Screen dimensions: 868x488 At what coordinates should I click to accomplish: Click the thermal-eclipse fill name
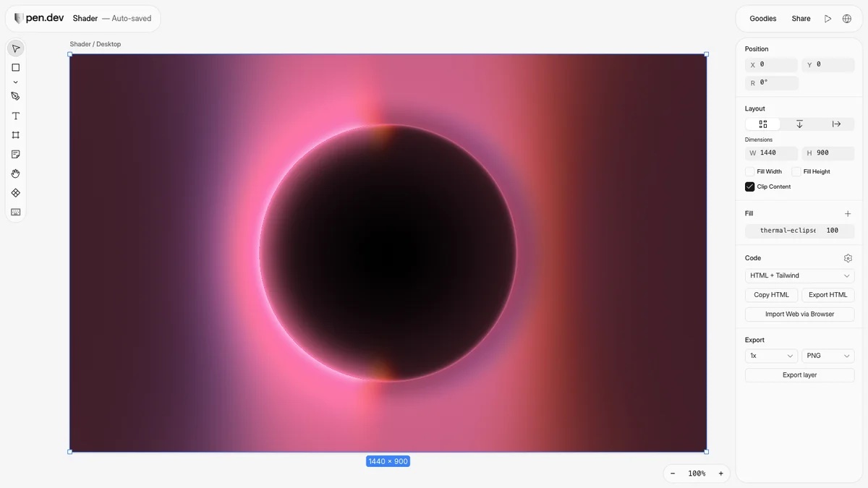point(787,231)
